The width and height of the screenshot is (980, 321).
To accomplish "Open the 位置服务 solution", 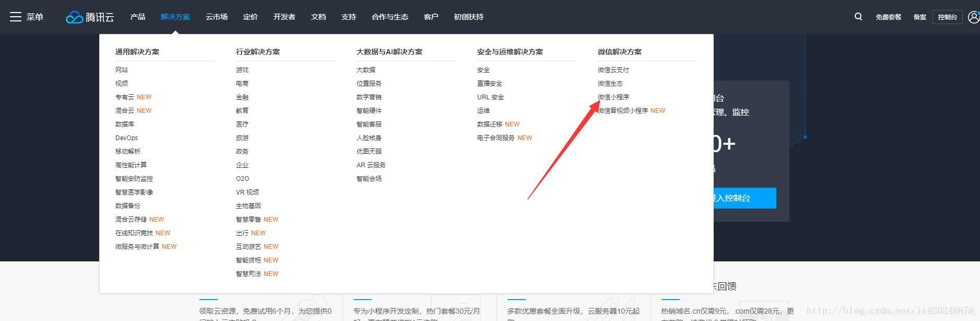I will [x=369, y=84].
